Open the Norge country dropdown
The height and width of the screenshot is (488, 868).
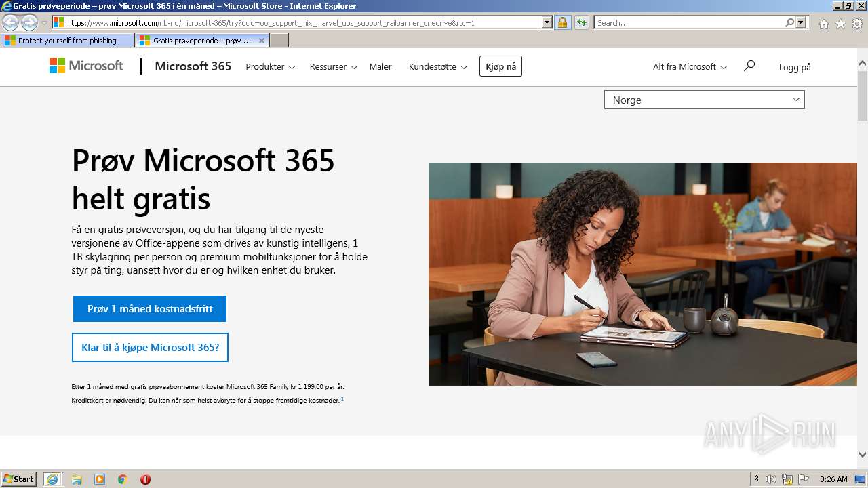[x=704, y=100]
